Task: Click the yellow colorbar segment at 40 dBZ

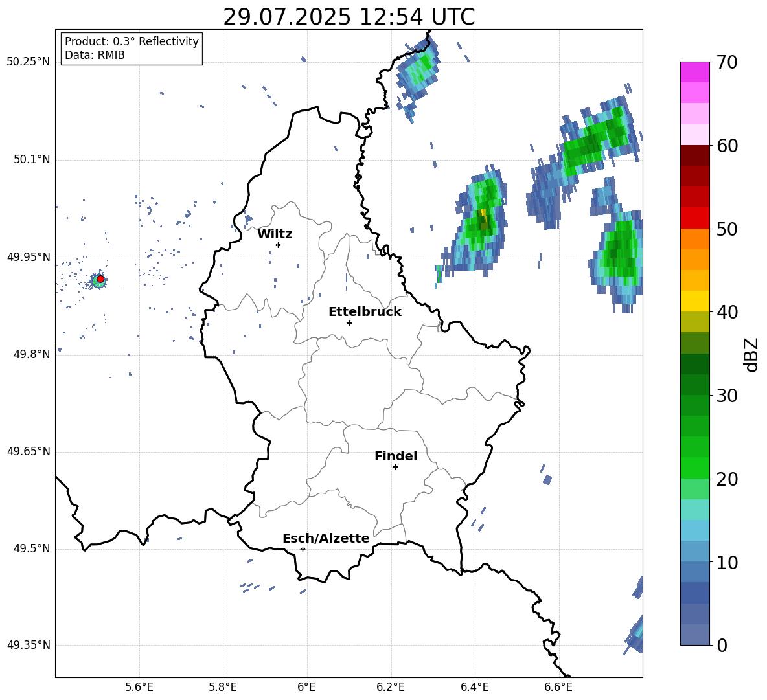Action: click(x=695, y=300)
